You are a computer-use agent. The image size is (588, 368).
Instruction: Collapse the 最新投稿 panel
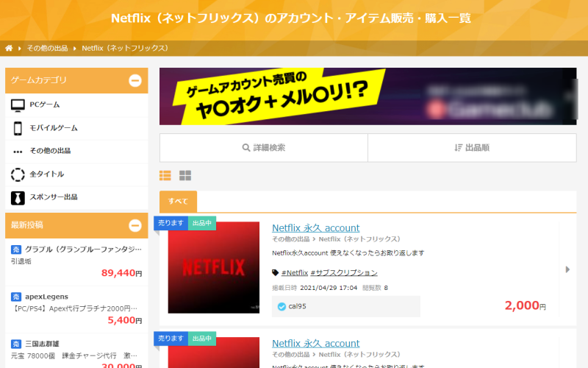click(x=135, y=225)
